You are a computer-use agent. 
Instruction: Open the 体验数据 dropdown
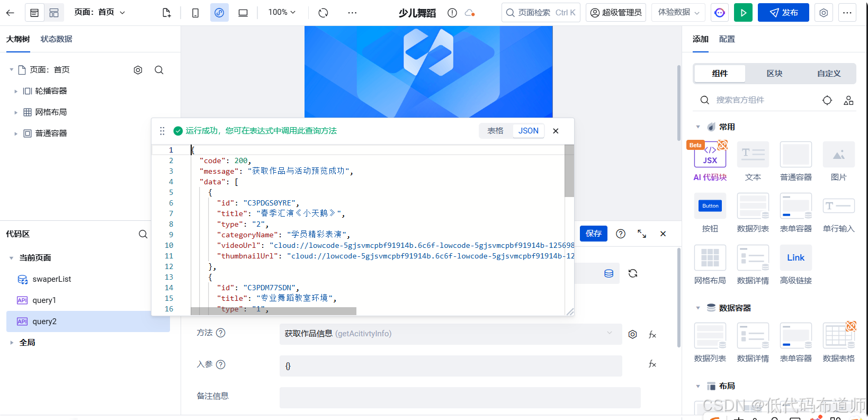tap(678, 13)
